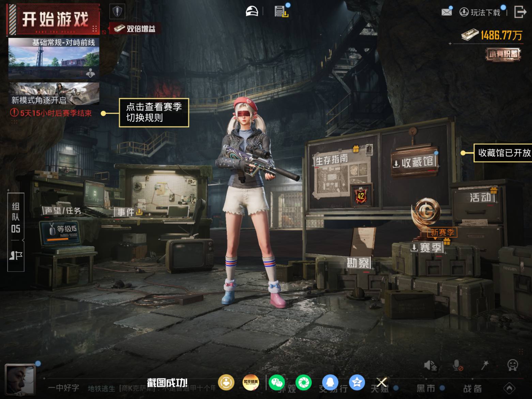
Task: Click the 1486.77万 currency balance
Action: coord(492,35)
